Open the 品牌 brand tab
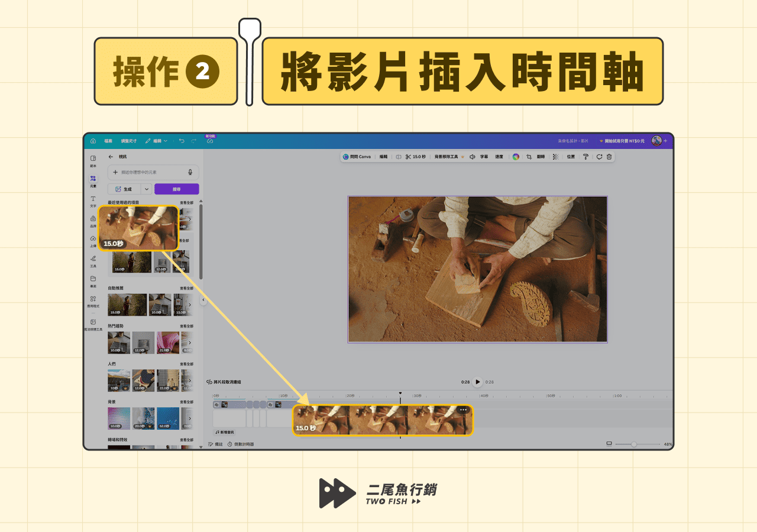Viewport: 757px width, 532px height. (x=93, y=221)
